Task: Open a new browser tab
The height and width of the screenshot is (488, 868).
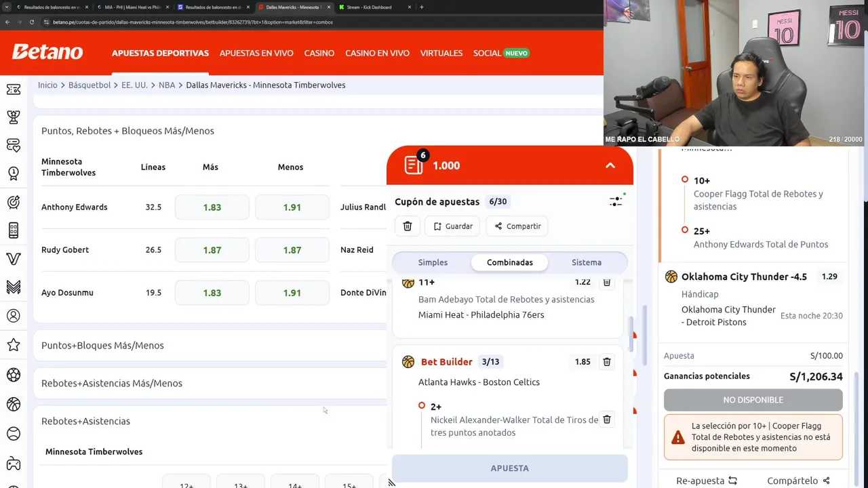Action: click(x=422, y=7)
